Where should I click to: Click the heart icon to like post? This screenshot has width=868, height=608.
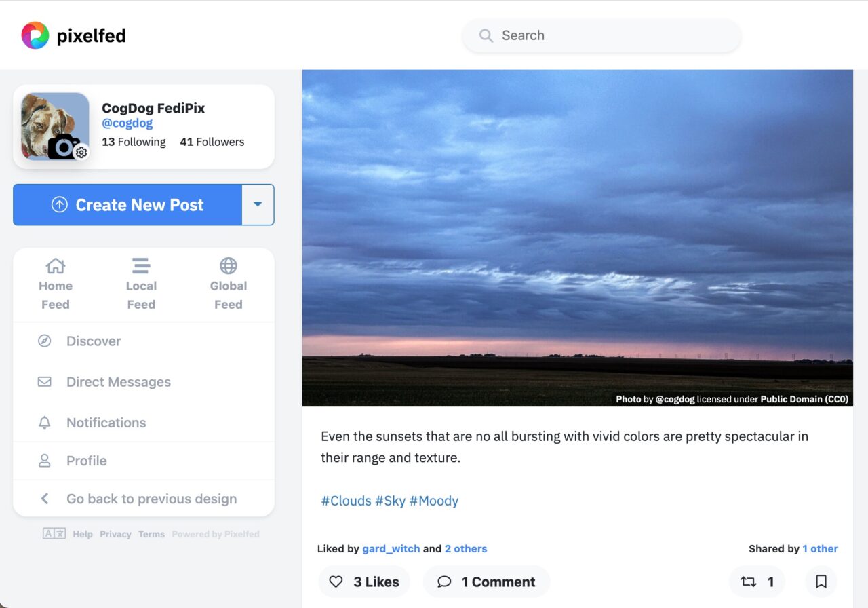(336, 582)
